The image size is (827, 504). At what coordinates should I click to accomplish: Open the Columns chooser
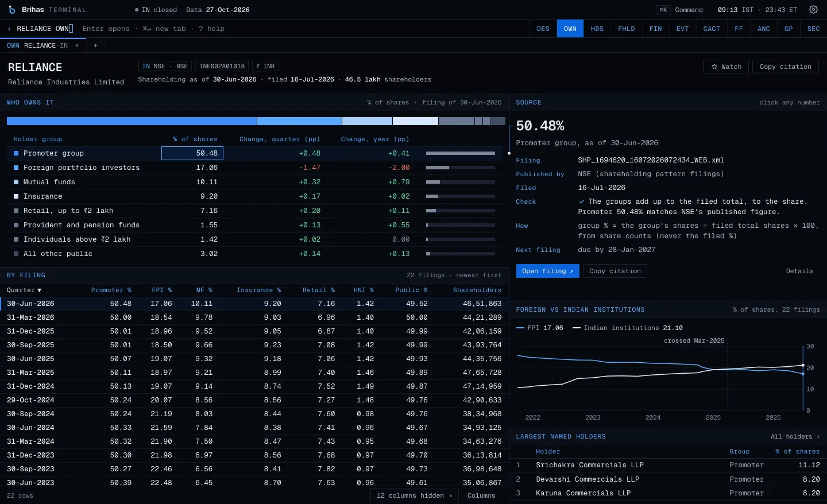coord(481,495)
